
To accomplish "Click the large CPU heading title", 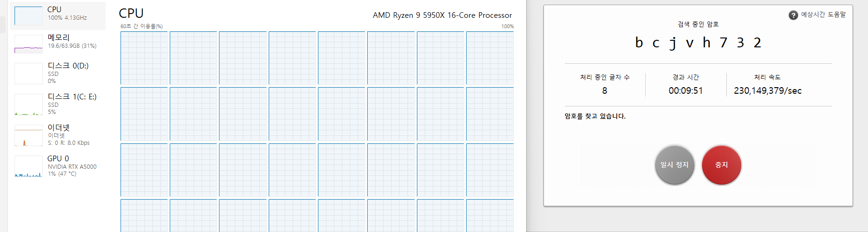I will tap(131, 14).
